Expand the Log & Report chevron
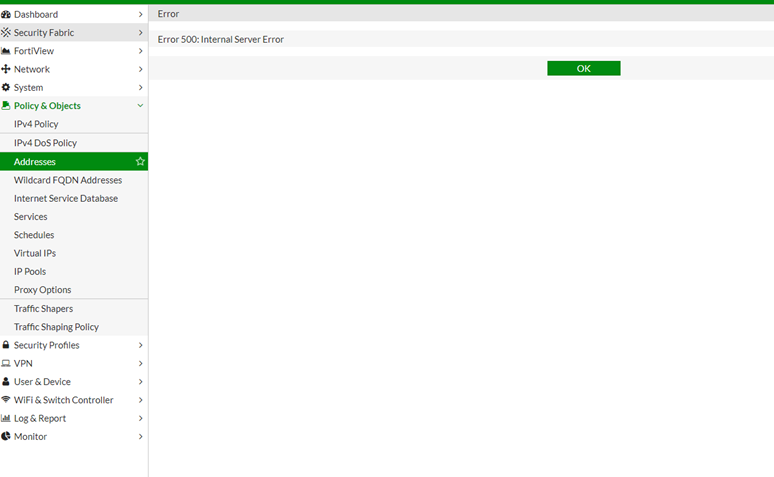 tap(140, 418)
